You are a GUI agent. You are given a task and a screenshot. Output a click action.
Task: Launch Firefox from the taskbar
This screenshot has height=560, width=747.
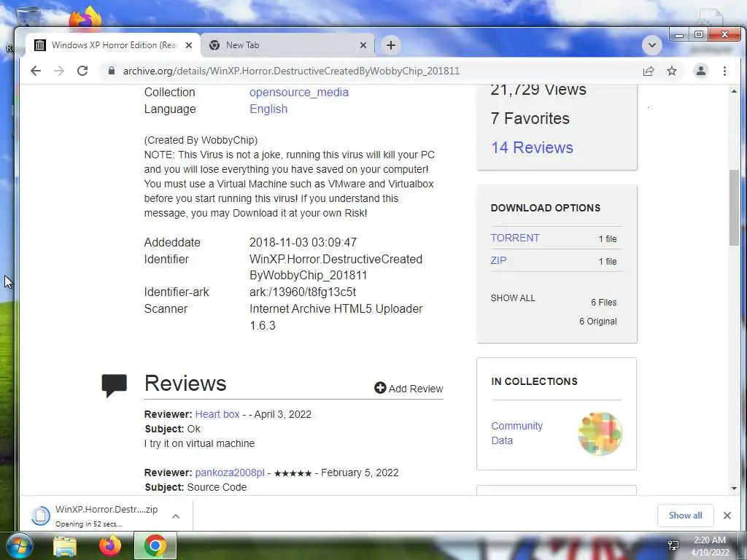click(x=109, y=545)
